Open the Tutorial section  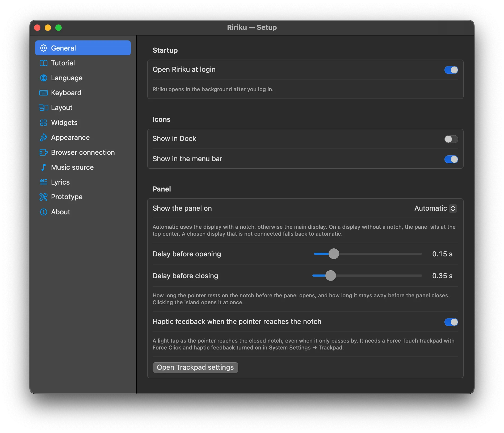click(83, 63)
